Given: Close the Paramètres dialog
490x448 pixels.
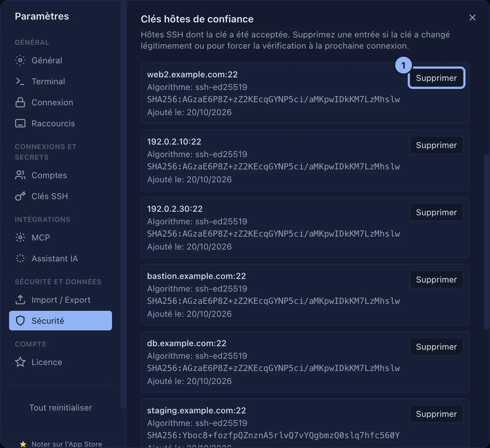Looking at the screenshot, I should (472, 17).
